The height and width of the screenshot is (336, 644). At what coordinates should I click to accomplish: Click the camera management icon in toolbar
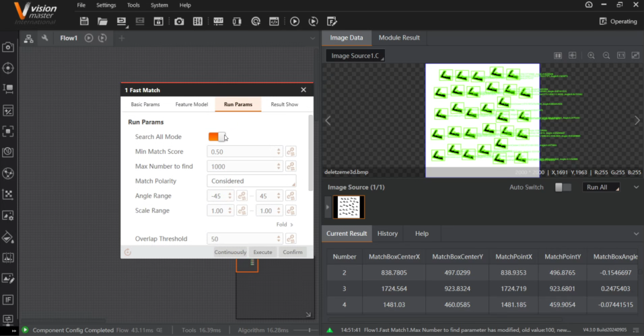click(x=179, y=22)
